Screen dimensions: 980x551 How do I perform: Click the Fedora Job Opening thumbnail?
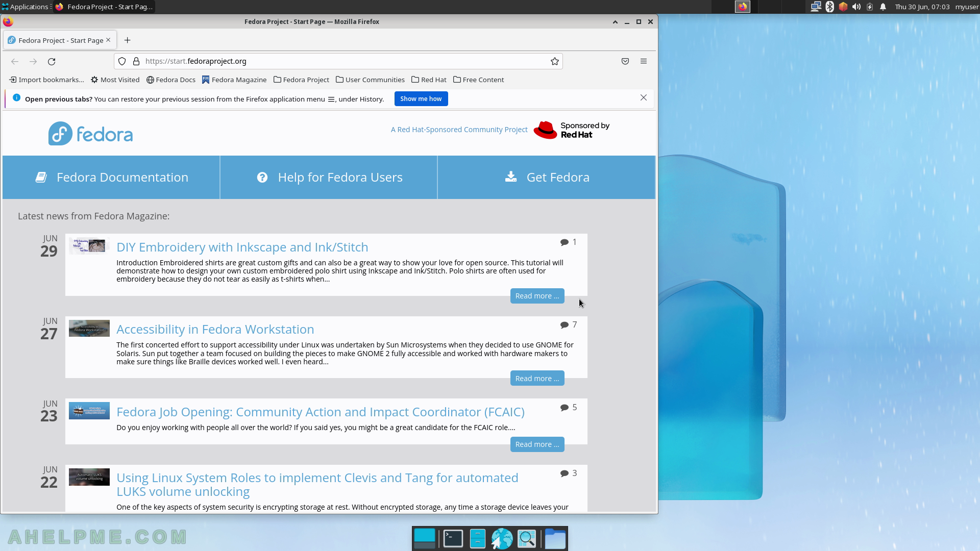[x=89, y=411]
